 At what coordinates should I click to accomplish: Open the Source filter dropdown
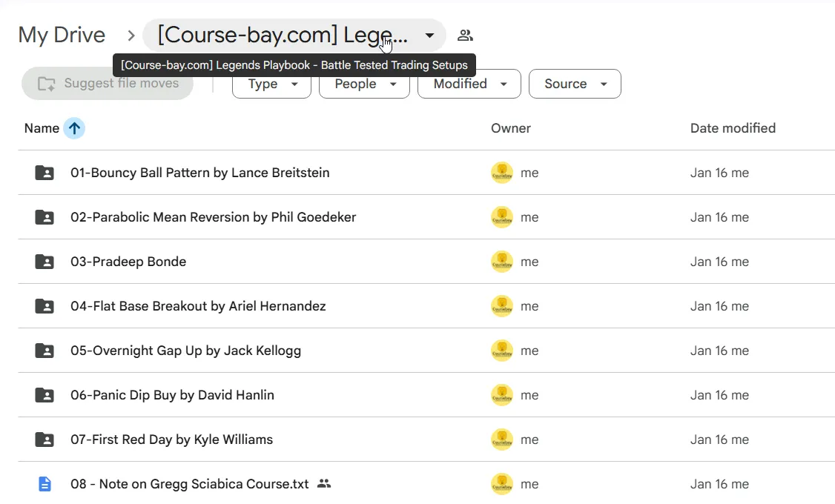pos(575,84)
